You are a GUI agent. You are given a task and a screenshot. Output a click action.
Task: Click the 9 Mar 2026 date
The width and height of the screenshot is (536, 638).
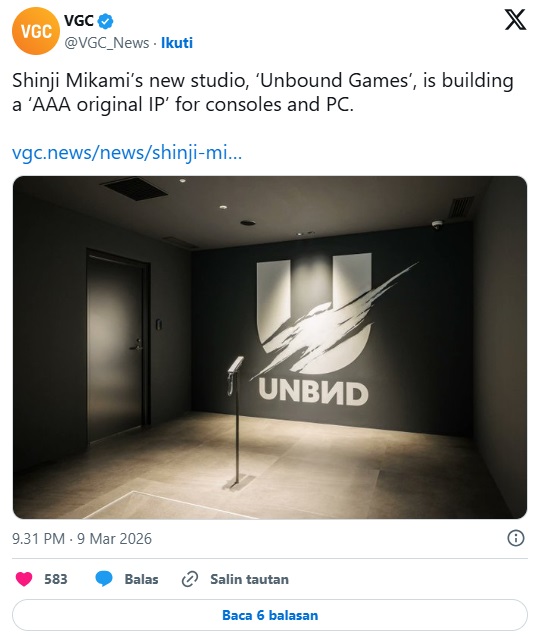pos(114,539)
